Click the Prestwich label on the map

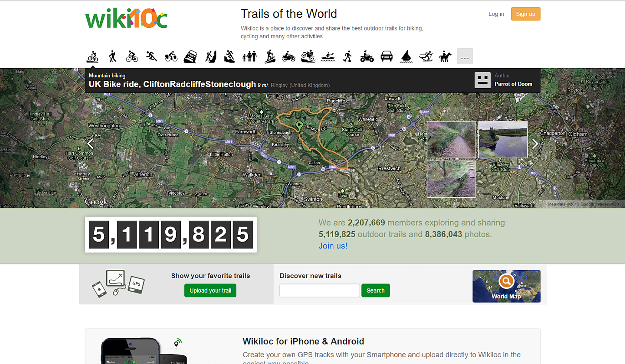[x=390, y=168]
